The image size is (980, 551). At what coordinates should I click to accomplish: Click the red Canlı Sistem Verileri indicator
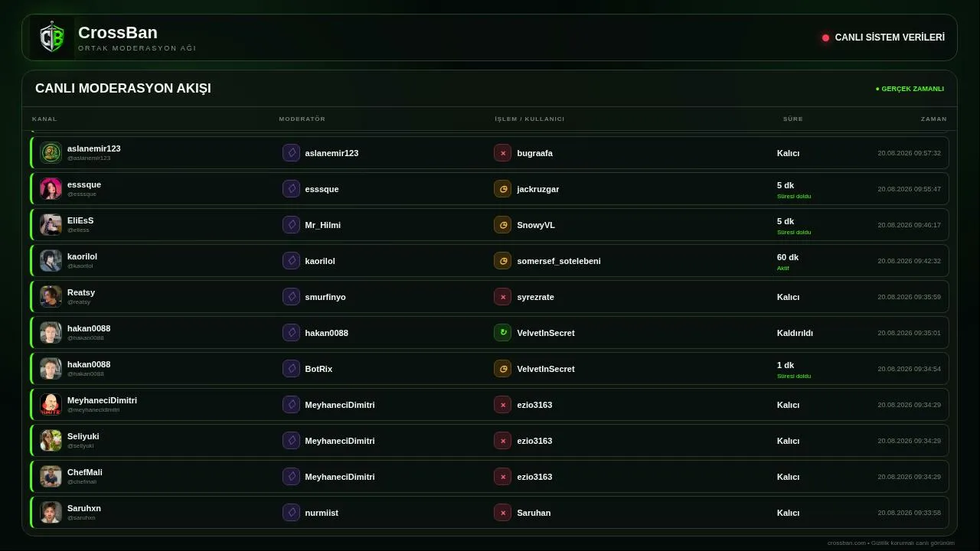pyautogui.click(x=825, y=37)
